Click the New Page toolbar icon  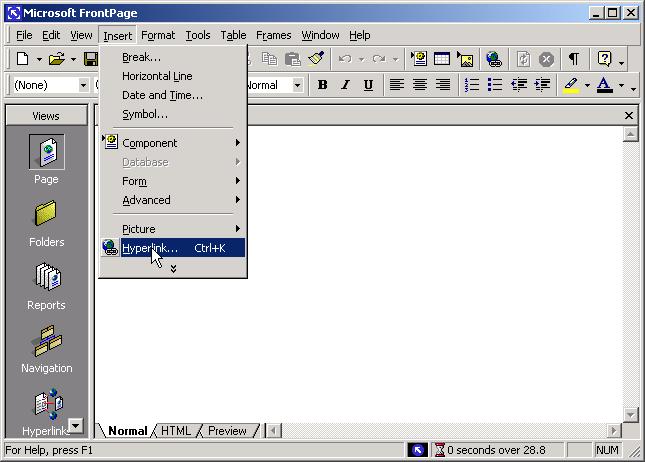(x=23, y=59)
